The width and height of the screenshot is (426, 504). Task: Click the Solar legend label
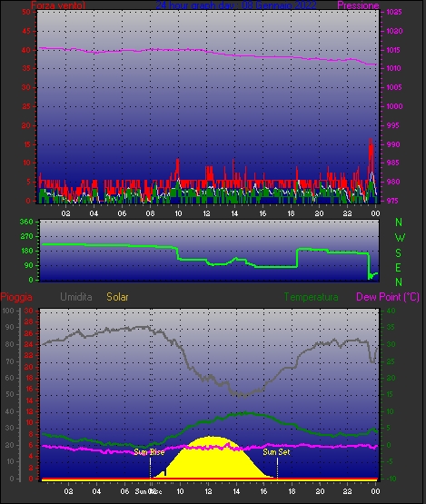coord(117,297)
